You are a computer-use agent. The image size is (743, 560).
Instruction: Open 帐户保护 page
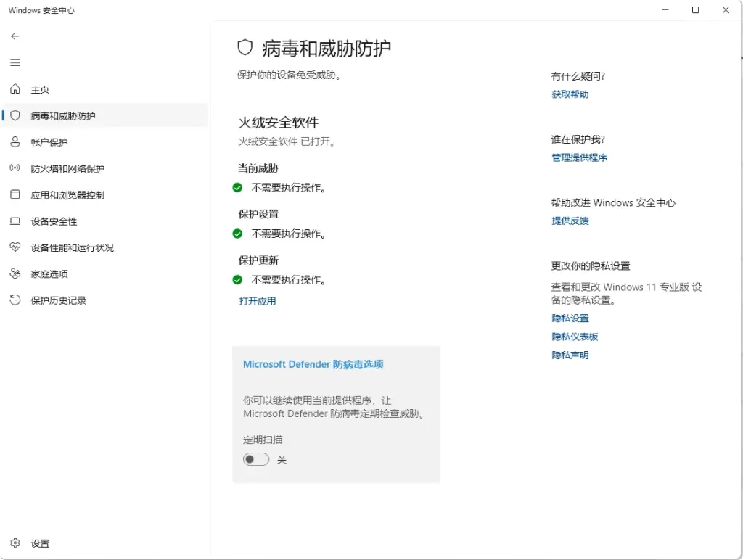(105, 142)
